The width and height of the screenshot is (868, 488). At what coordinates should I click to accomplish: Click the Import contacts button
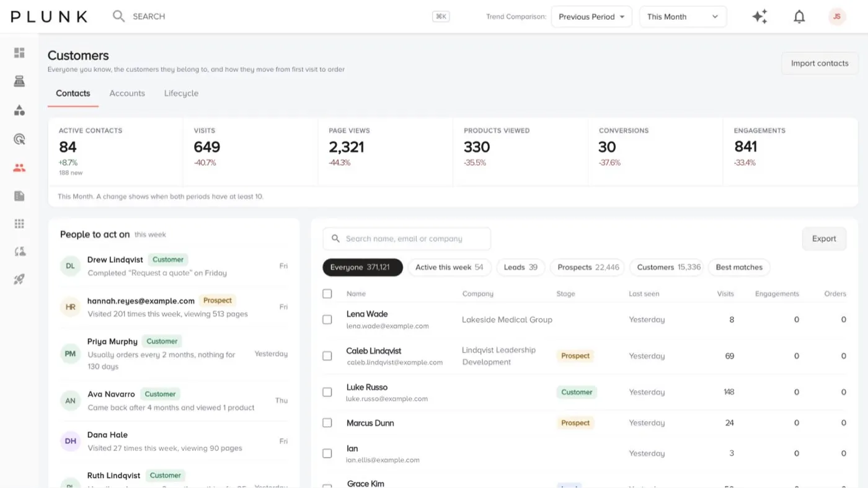pos(820,63)
